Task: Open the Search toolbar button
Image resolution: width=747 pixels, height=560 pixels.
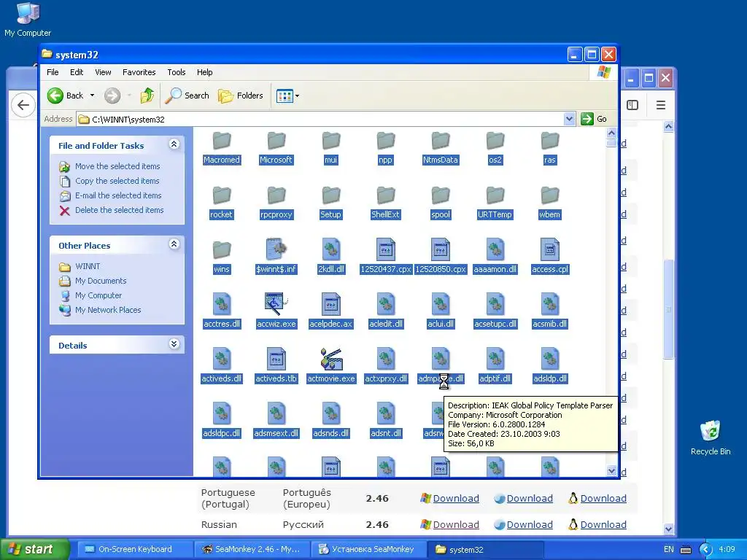Action: 187,96
